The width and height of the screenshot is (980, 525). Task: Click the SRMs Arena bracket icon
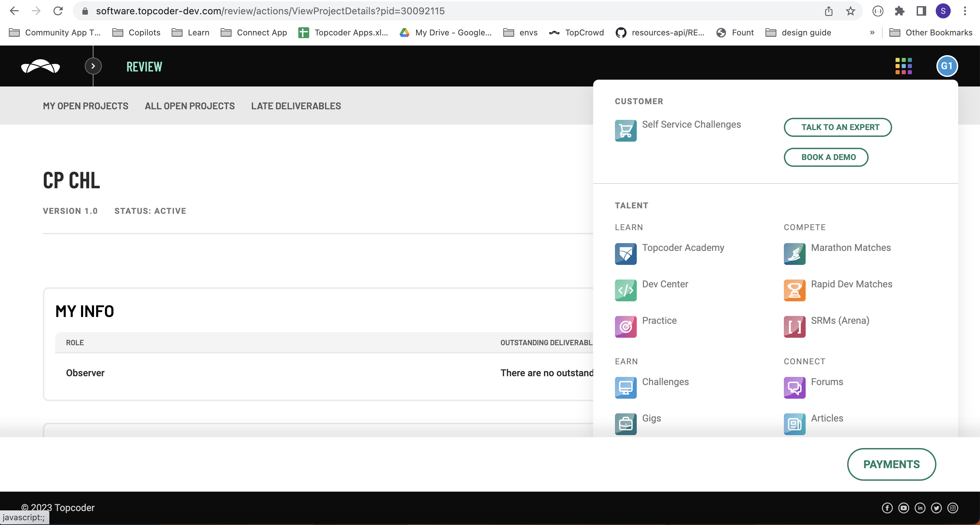pos(794,327)
